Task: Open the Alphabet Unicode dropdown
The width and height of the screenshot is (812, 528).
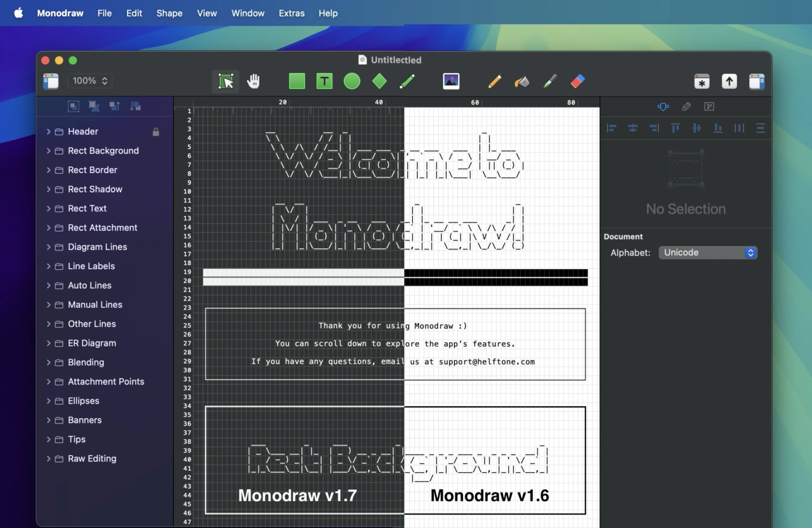Action: click(x=707, y=253)
